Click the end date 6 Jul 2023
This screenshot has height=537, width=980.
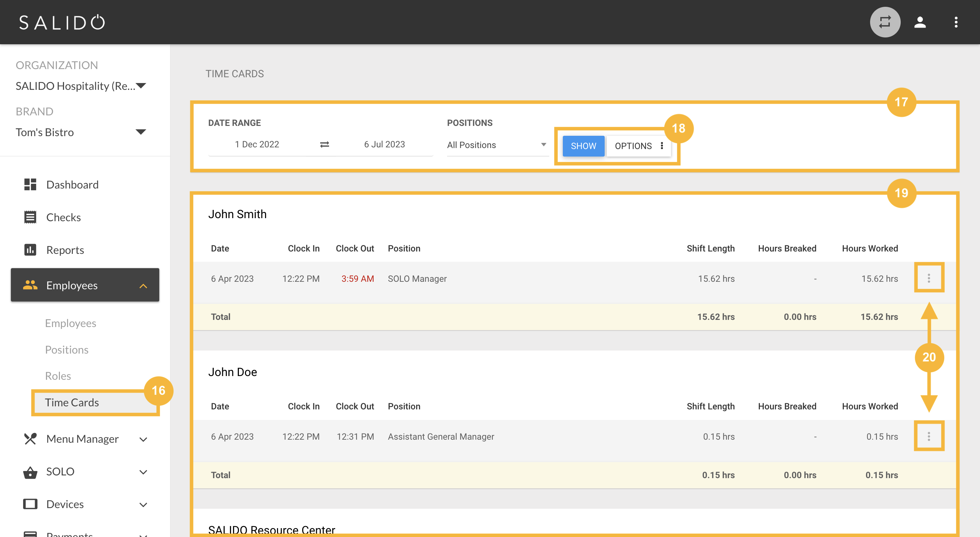coord(384,144)
